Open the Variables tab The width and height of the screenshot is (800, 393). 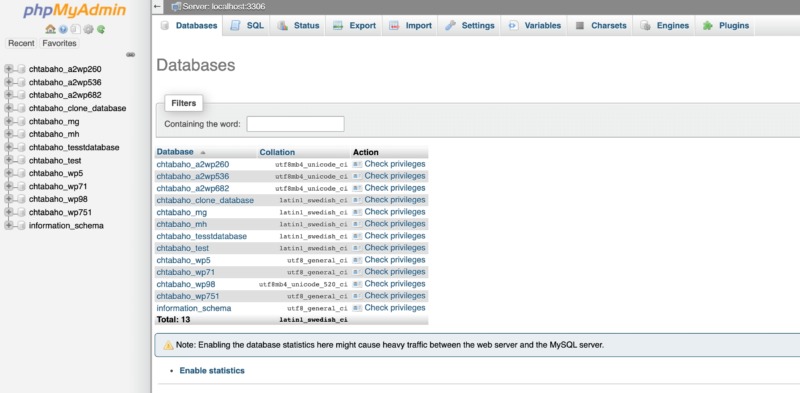535,26
